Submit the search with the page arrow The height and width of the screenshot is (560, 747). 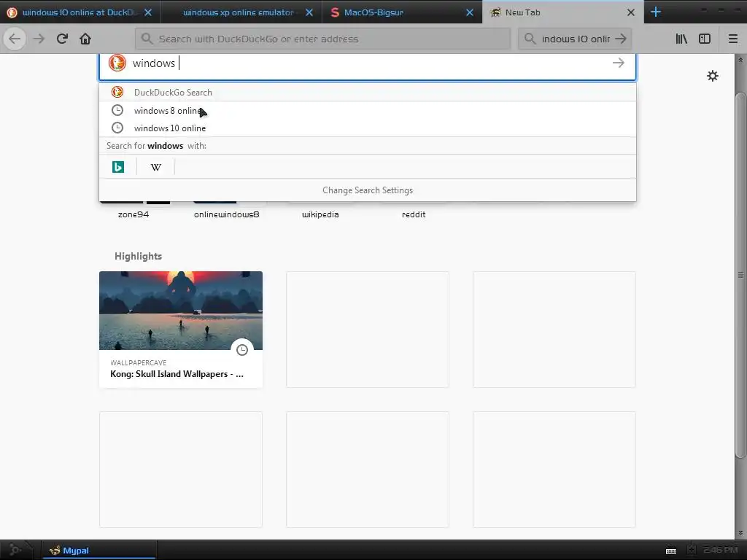point(619,63)
